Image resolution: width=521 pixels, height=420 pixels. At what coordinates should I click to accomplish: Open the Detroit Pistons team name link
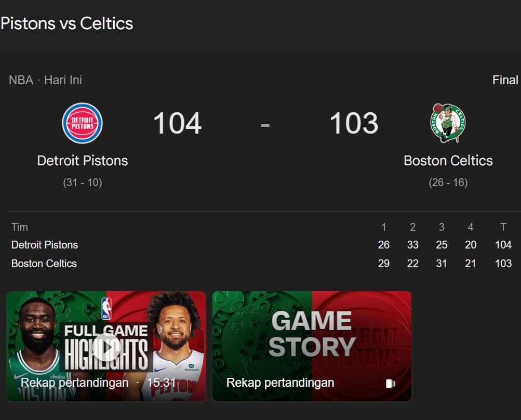83,161
